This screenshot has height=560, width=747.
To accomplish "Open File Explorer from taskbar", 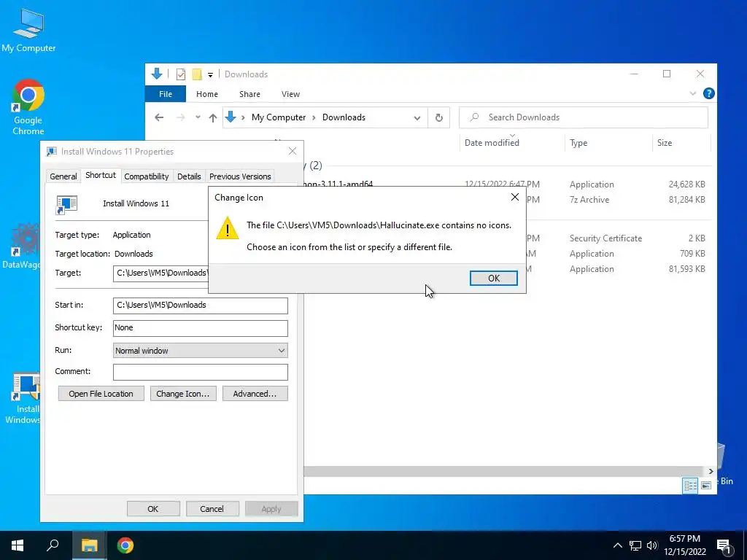I will pyautogui.click(x=89, y=545).
